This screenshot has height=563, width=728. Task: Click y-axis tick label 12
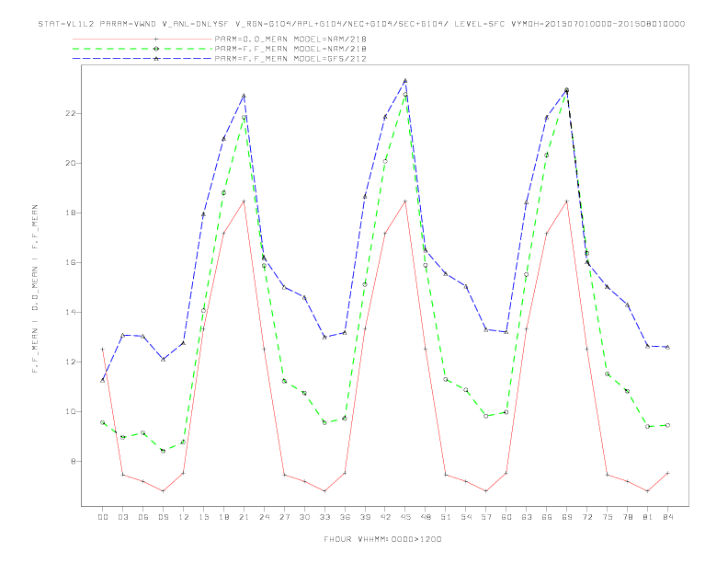70,362
